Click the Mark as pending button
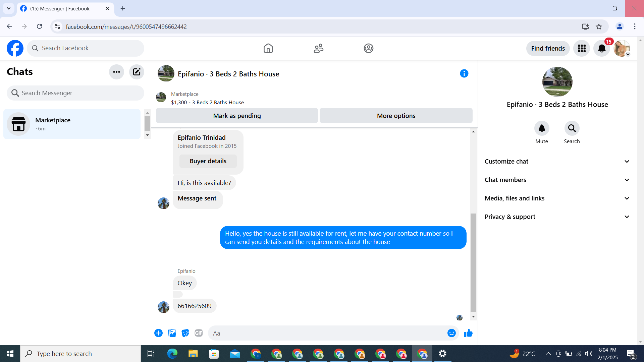Image resolution: width=644 pixels, height=362 pixels. pyautogui.click(x=237, y=116)
